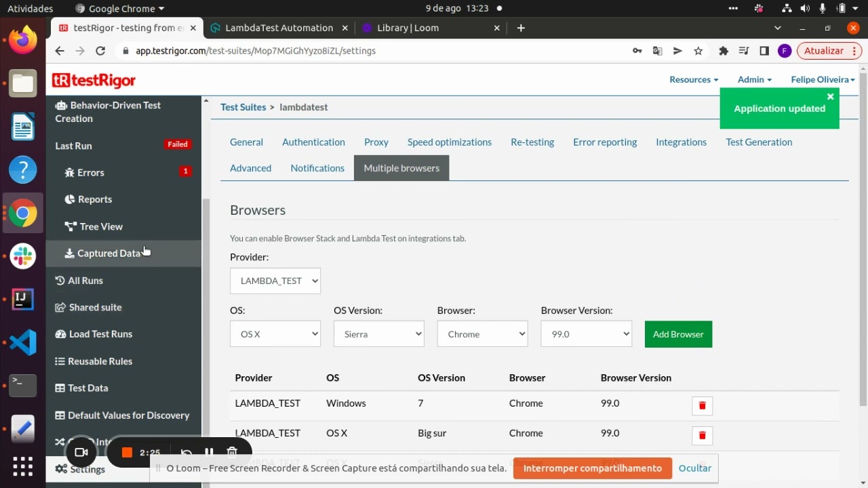
Task: Click the browser back arrow
Action: coord(60,51)
